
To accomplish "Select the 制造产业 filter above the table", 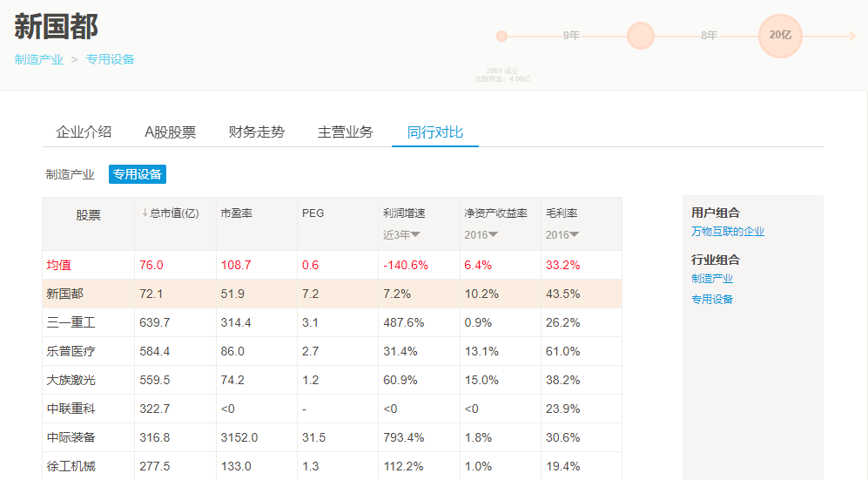I will pyautogui.click(x=70, y=174).
